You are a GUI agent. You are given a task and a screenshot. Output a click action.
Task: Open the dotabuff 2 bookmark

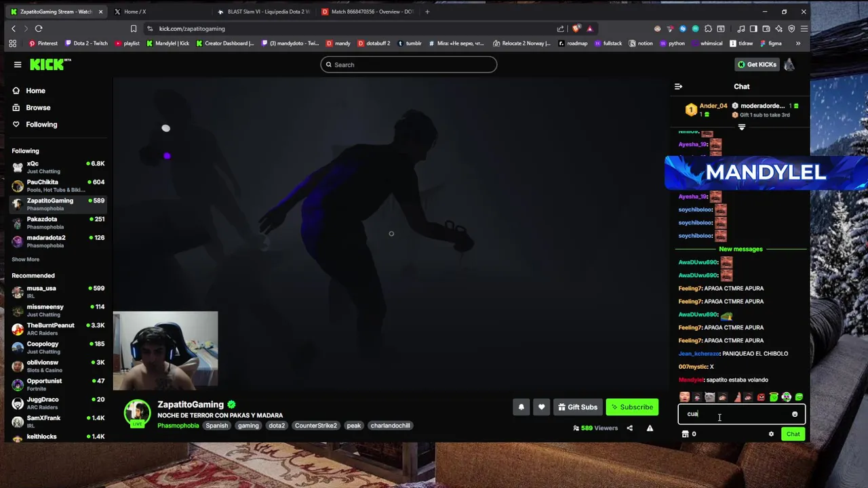tap(373, 43)
